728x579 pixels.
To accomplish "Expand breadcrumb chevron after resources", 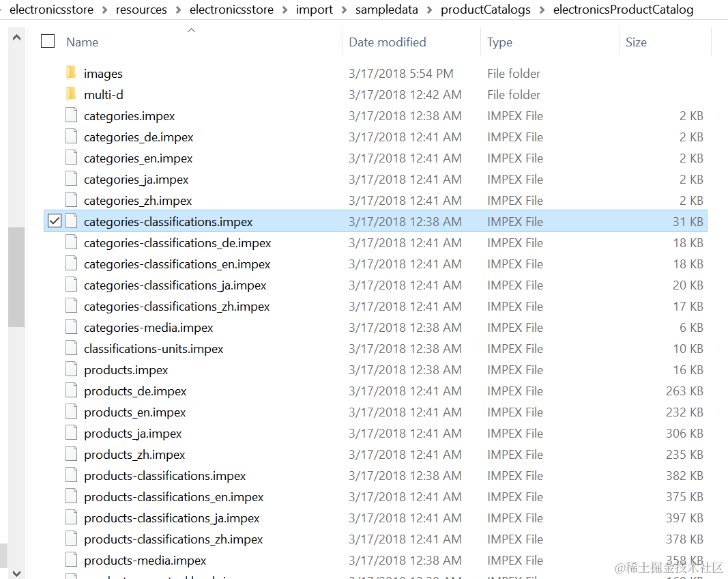I will (178, 10).
